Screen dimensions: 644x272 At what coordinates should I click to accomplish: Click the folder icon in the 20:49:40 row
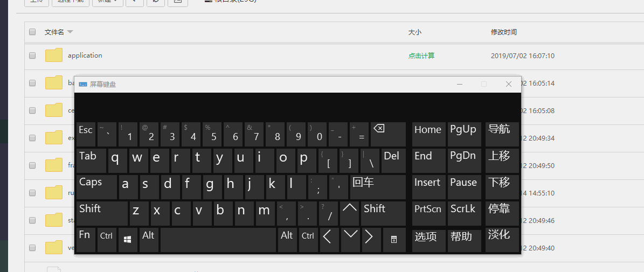pyautogui.click(x=54, y=247)
